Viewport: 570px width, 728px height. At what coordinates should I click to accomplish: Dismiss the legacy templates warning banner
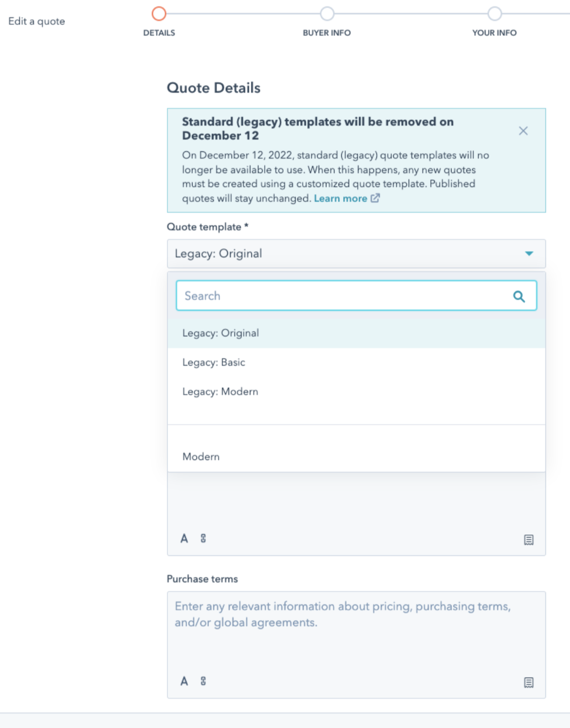(523, 131)
